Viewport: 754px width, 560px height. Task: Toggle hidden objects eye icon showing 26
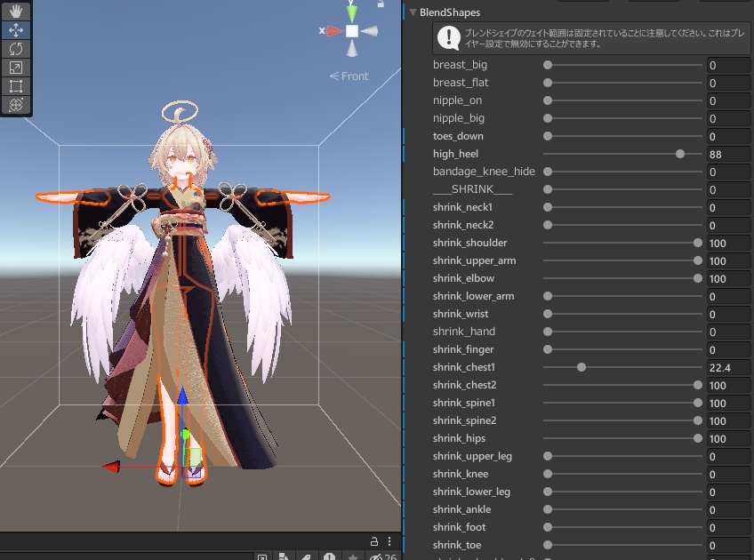click(382, 557)
